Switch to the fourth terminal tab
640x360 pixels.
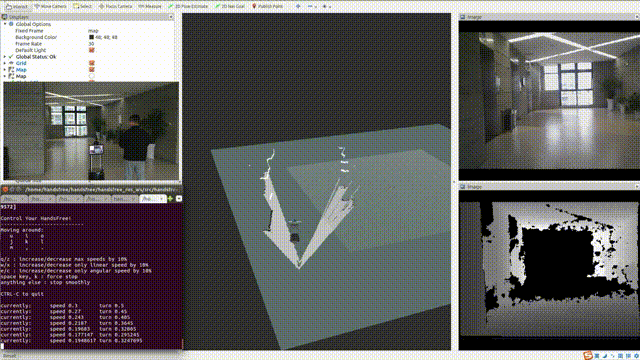[97, 199]
